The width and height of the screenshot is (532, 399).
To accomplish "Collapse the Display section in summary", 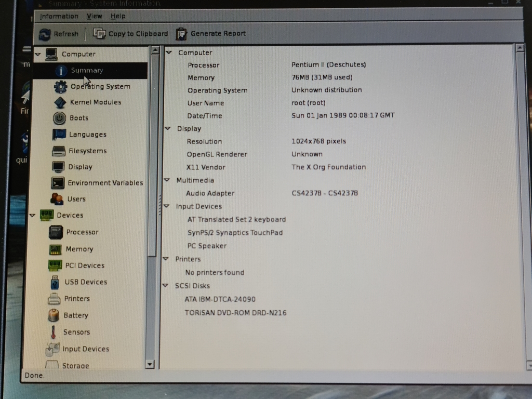I will (167, 128).
